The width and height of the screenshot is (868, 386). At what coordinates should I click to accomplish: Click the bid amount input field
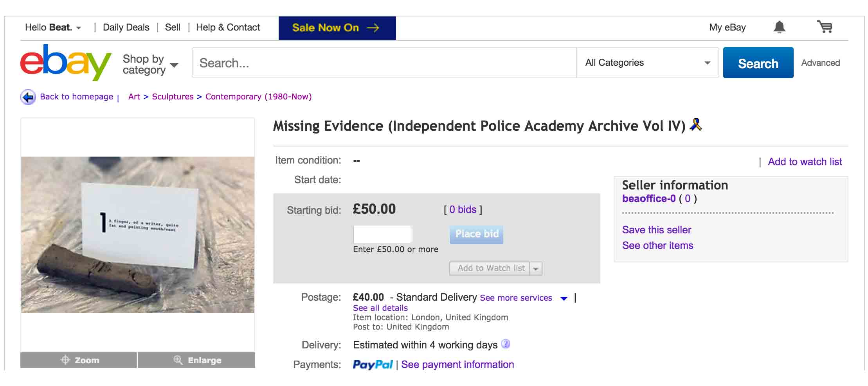[x=382, y=234]
